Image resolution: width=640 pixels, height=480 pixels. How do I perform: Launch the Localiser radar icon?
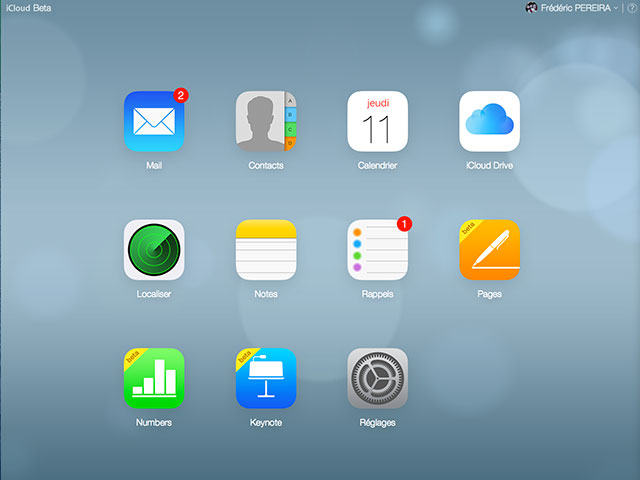[154, 250]
